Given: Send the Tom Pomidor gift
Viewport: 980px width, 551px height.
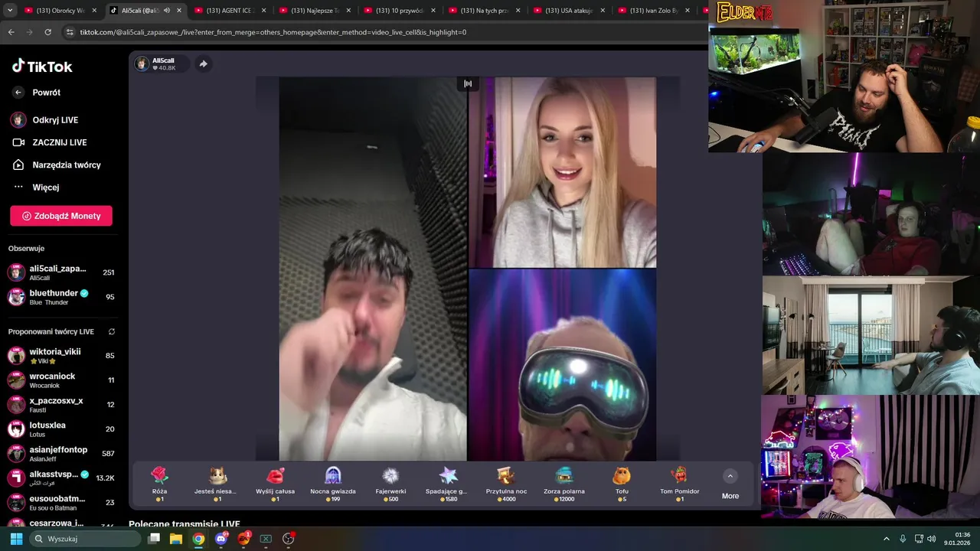Looking at the screenshot, I should pyautogui.click(x=680, y=484).
